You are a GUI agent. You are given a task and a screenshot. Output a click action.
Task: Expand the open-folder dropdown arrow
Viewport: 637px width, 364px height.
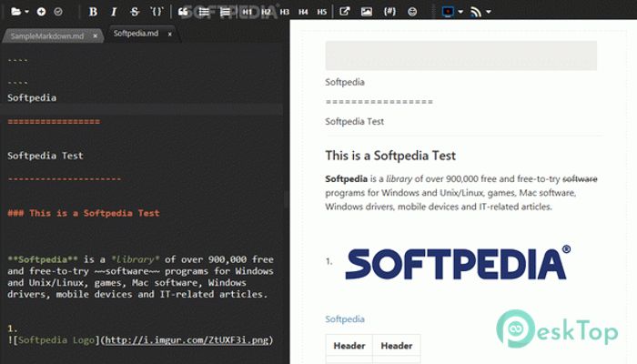click(26, 12)
